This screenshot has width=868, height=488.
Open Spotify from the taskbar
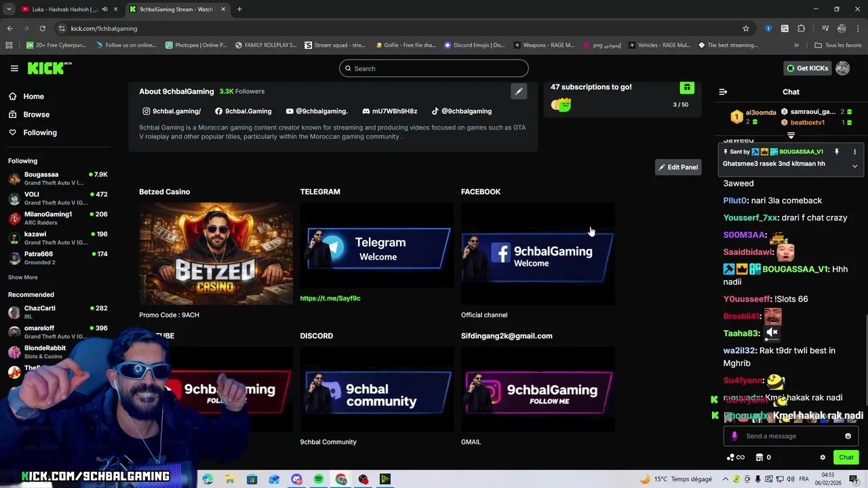point(319,479)
